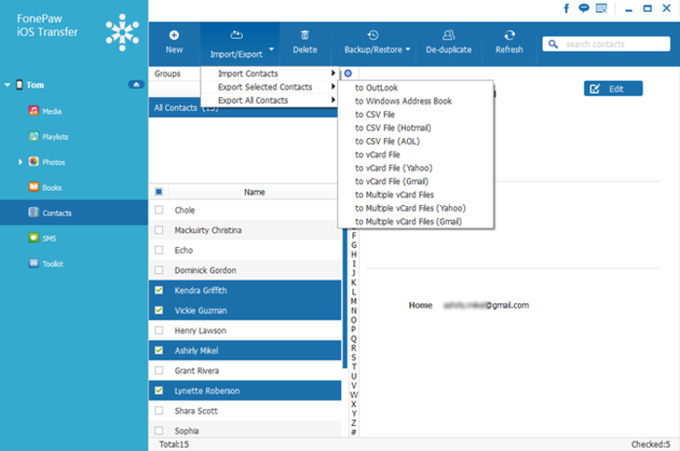Check the Echo contact checkbox
Viewport: 680px width, 451px height.
coord(159,250)
